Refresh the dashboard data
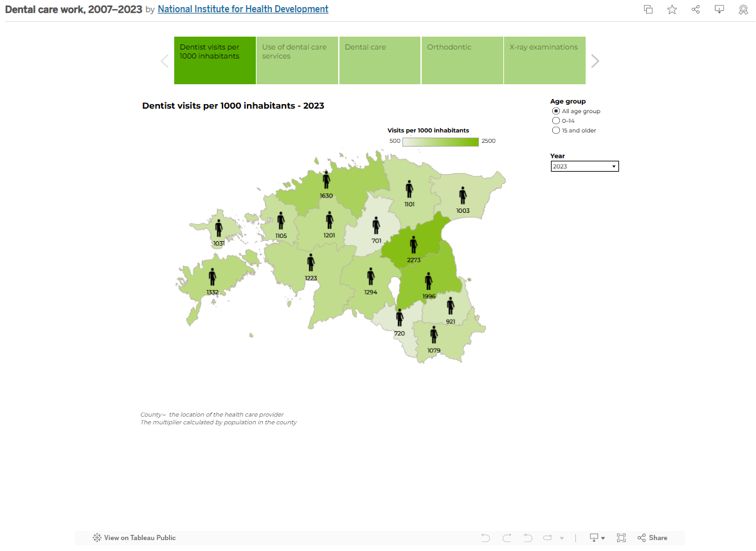 [547, 537]
